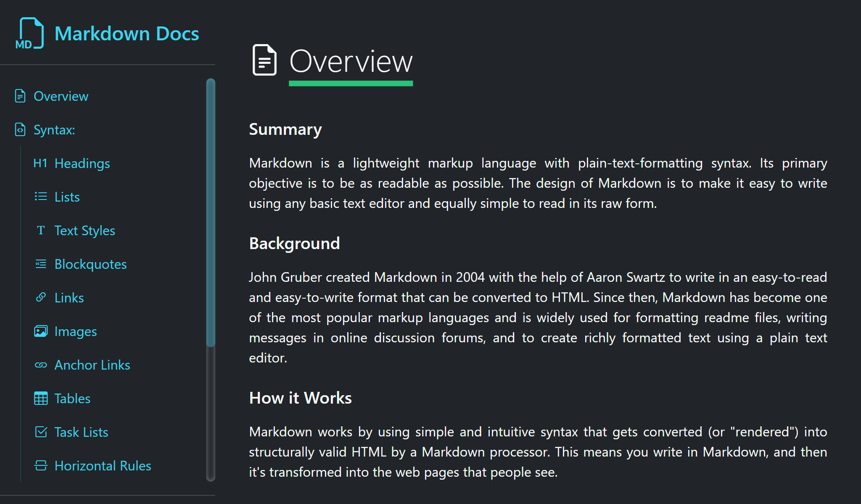Open the Overview sidebar link
Image resolution: width=861 pixels, height=504 pixels.
(61, 96)
